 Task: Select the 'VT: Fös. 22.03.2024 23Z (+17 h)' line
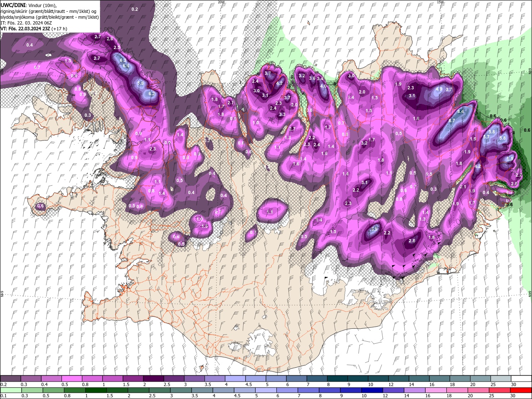pos(34,29)
